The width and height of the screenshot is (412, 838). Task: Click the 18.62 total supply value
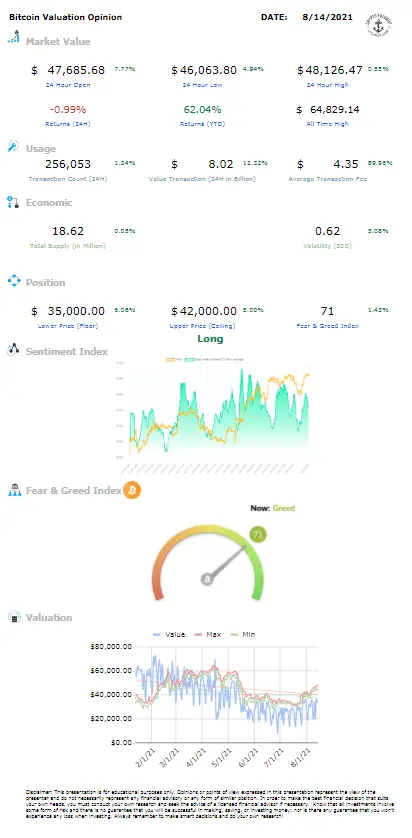[68, 231]
